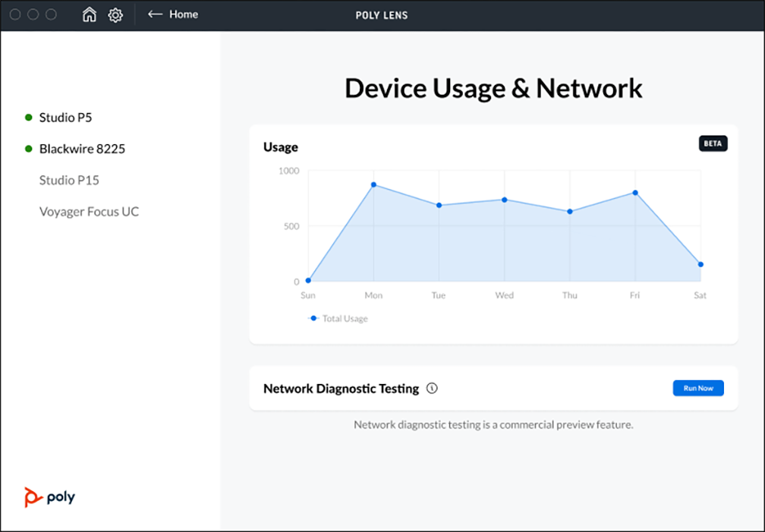The image size is (765, 532).
Task: Click Wednesday's data point on the Usage graph
Action: (x=504, y=200)
